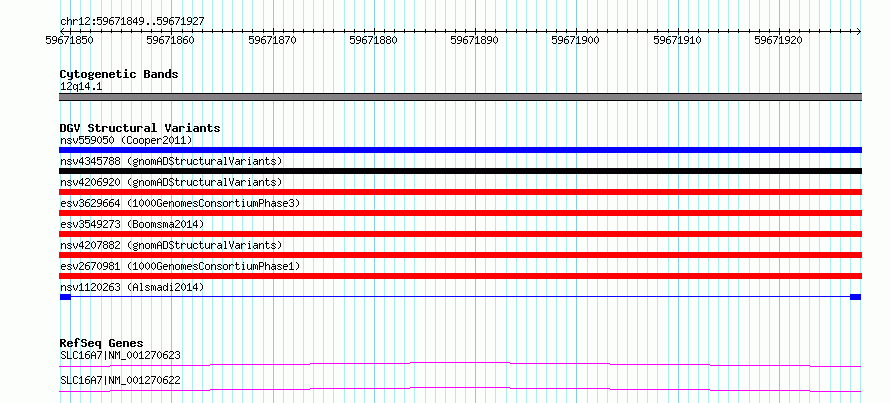Click the red bar under nsv4206920
890x403 pixels.
[460, 192]
